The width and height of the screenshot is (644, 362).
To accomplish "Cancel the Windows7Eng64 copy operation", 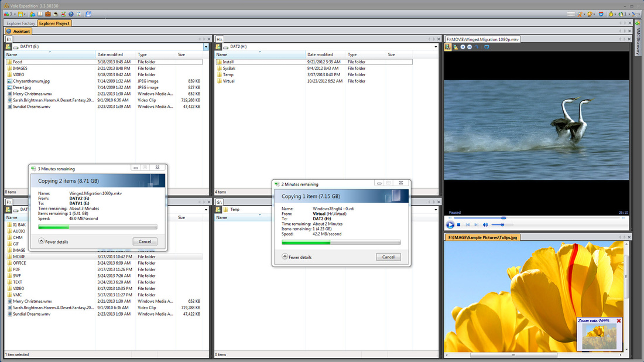I will click(x=388, y=257).
